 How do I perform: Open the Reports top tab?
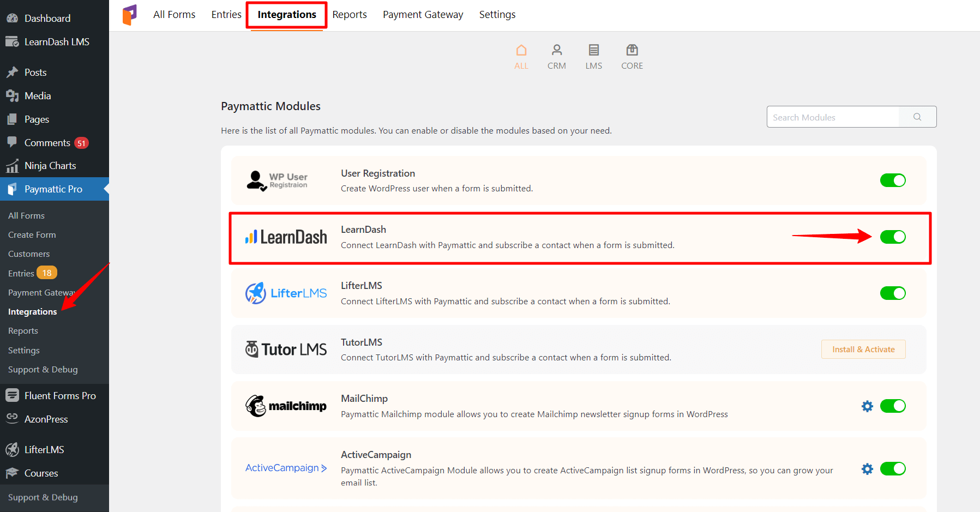point(350,15)
